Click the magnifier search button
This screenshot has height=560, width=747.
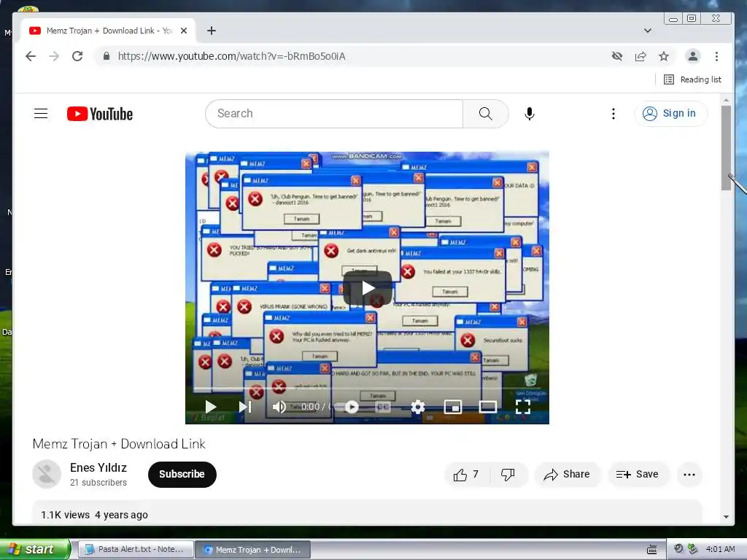[485, 113]
